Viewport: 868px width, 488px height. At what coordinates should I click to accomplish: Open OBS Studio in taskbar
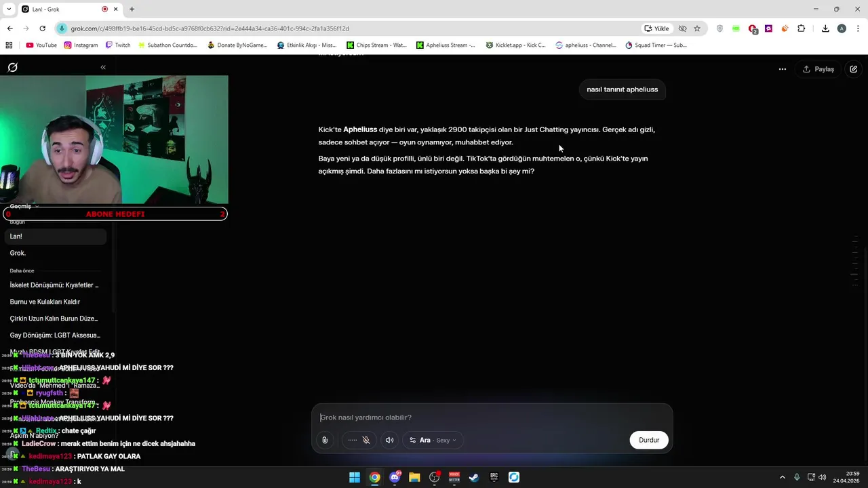(x=435, y=477)
